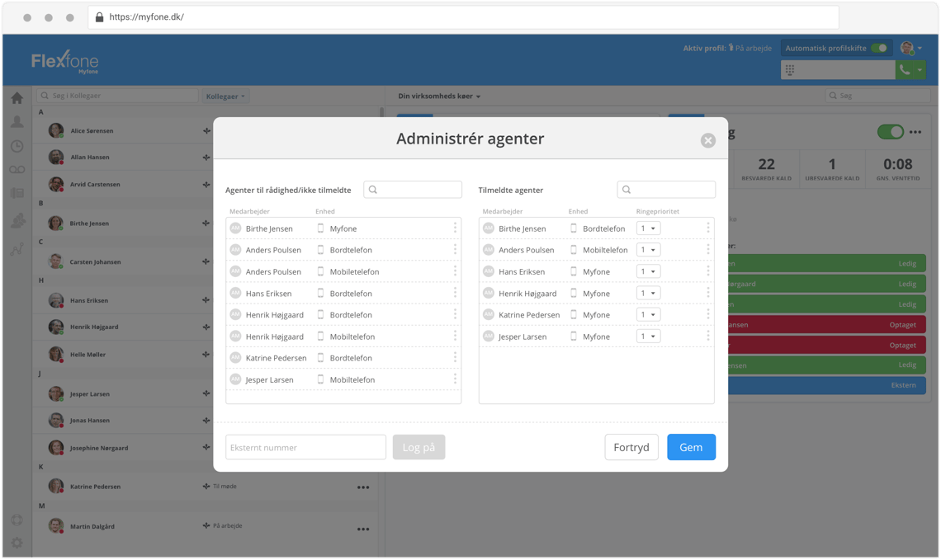
Task: Open call history clock icon
Action: [17, 146]
